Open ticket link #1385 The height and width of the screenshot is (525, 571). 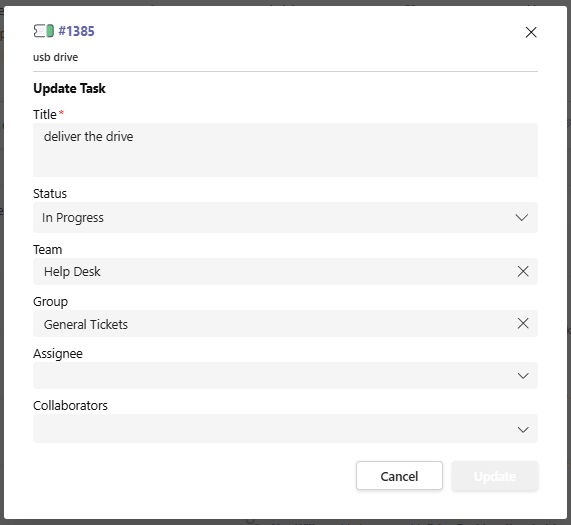click(76, 31)
